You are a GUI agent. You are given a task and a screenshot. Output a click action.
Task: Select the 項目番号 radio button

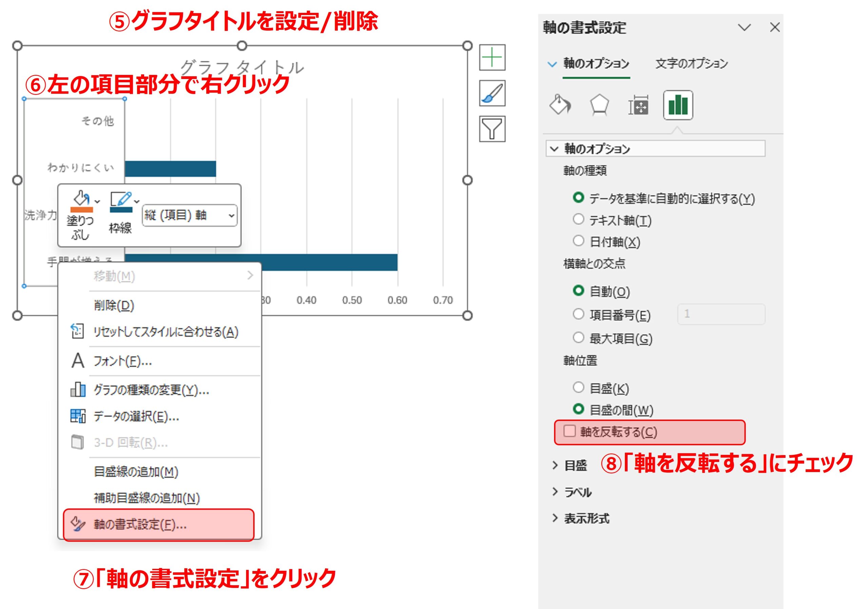(x=579, y=316)
